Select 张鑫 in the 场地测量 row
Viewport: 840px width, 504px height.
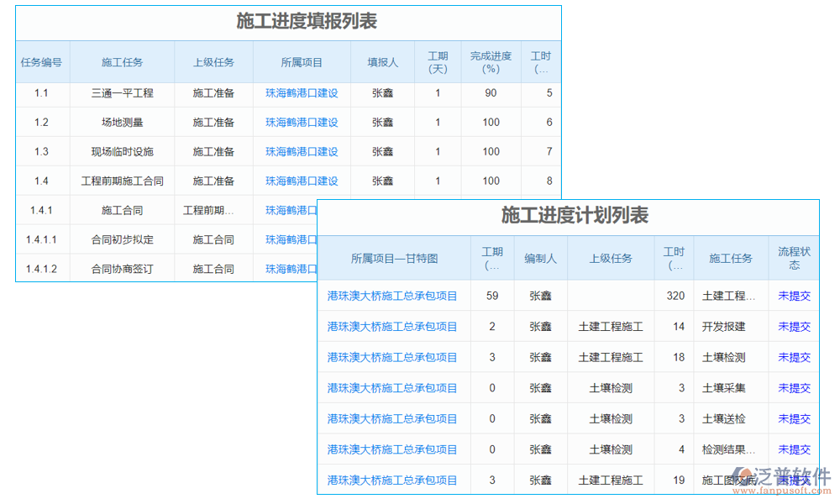point(382,122)
